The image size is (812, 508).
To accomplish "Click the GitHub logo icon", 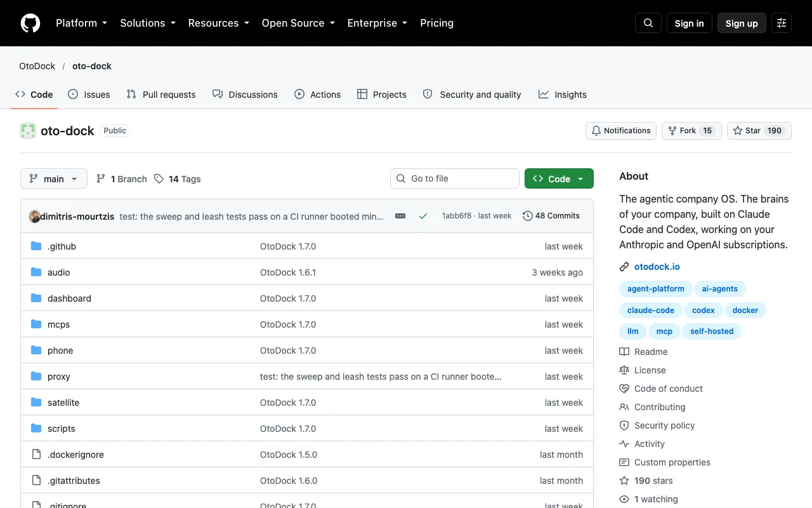I will click(30, 23).
